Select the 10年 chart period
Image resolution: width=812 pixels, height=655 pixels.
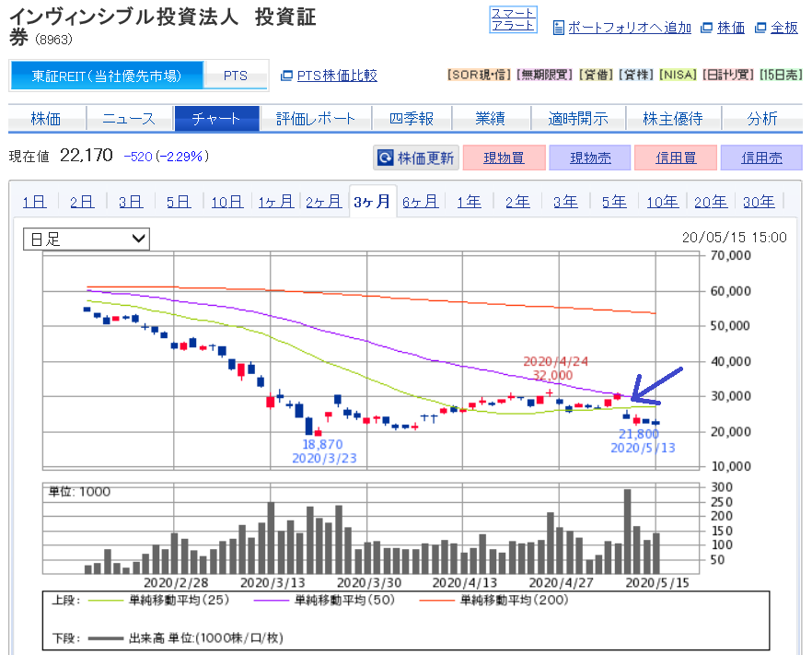[x=662, y=202]
